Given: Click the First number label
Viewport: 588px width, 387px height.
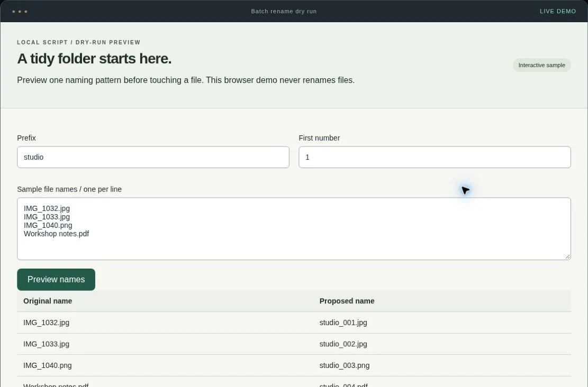Looking at the screenshot, I should click(x=319, y=138).
